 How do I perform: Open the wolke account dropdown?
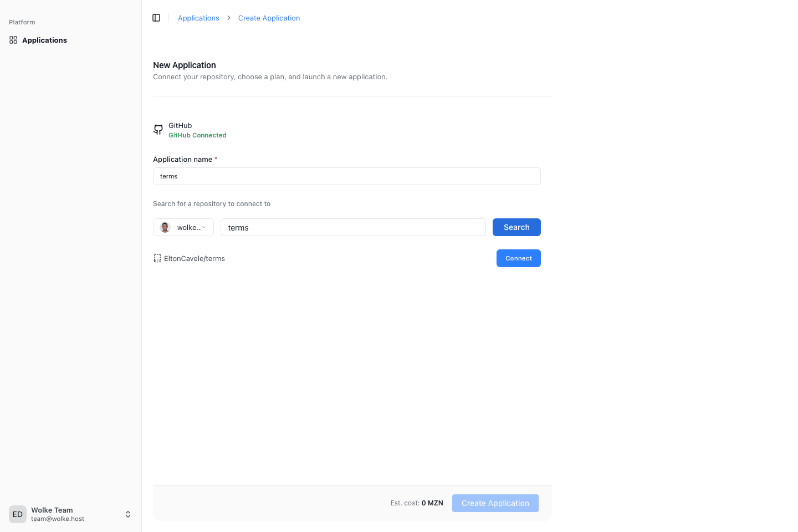(x=183, y=227)
